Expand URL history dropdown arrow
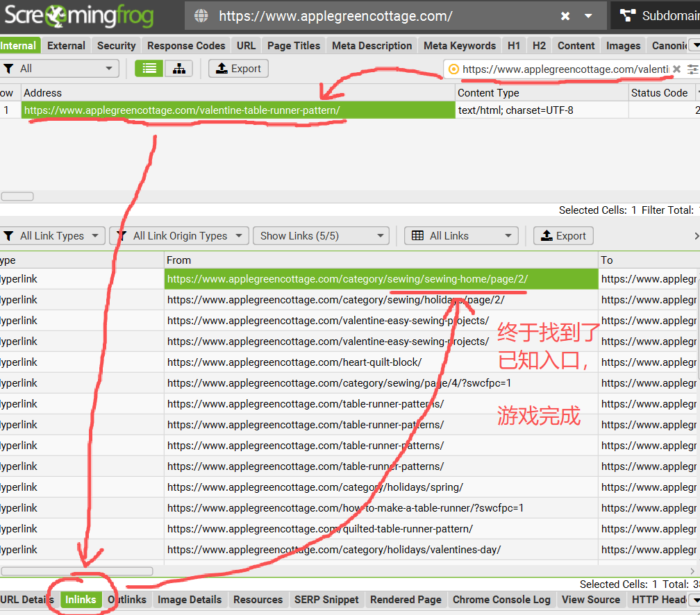Viewport: 700px width, 615px height. (588, 16)
